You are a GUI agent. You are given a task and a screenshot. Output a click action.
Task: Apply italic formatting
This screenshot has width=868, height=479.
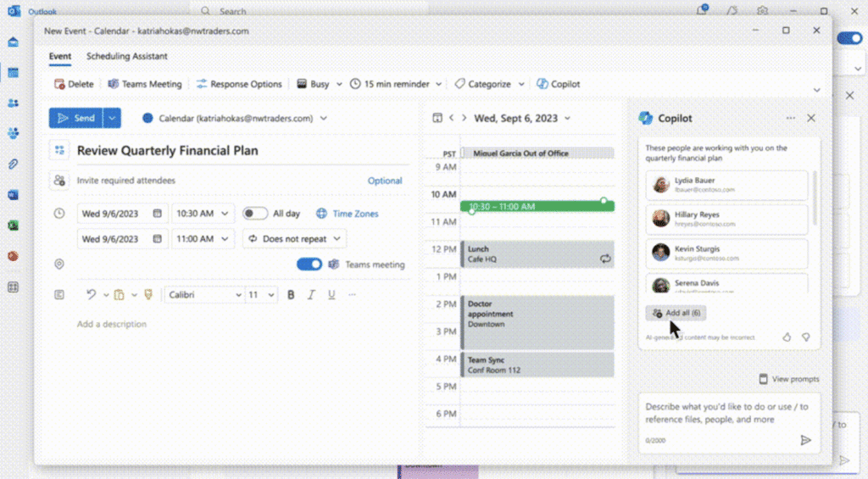pos(311,294)
